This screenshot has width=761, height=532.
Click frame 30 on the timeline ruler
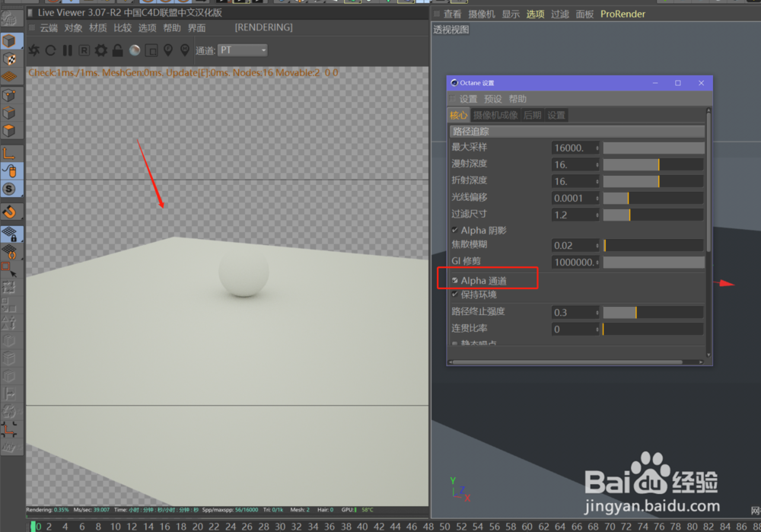point(280,527)
